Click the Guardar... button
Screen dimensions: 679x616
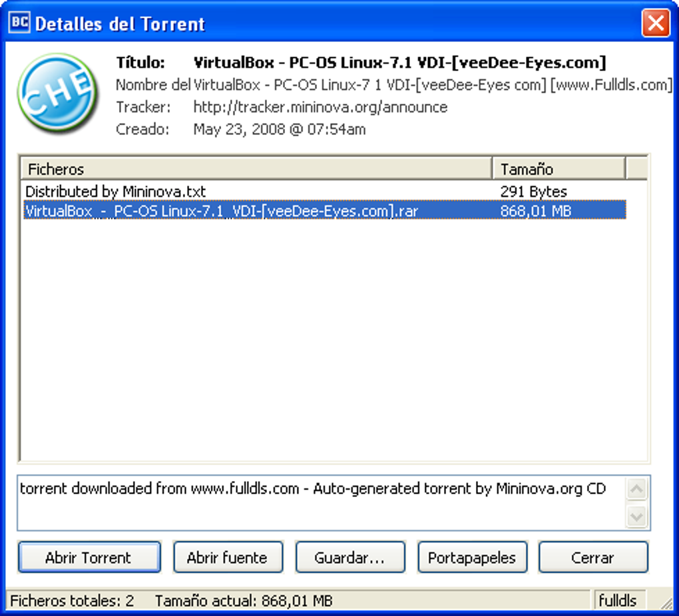[x=350, y=557]
